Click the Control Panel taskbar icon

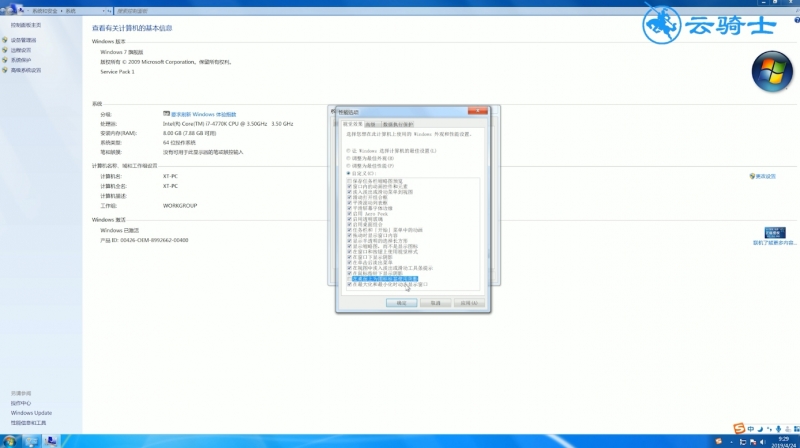51,441
